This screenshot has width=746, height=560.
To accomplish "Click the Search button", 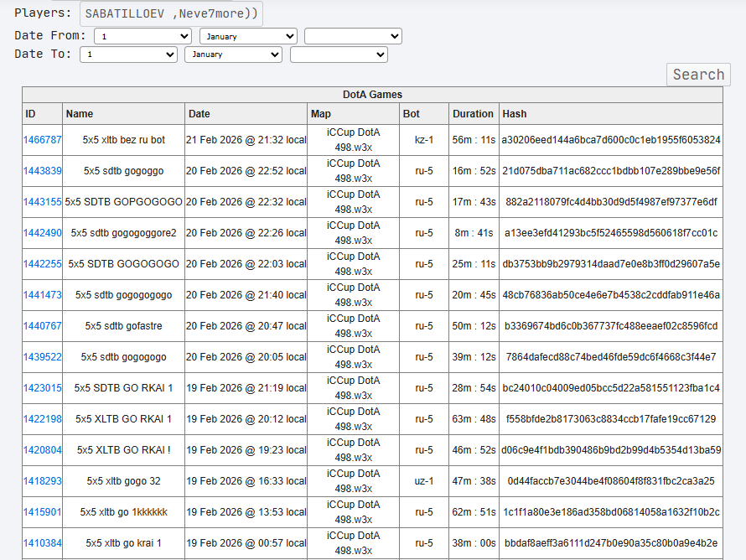I will [698, 75].
